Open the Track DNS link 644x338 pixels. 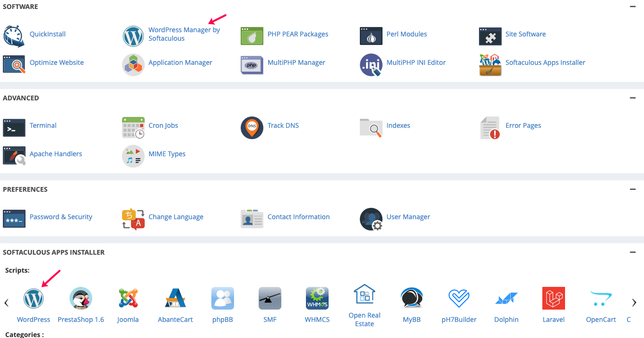283,125
